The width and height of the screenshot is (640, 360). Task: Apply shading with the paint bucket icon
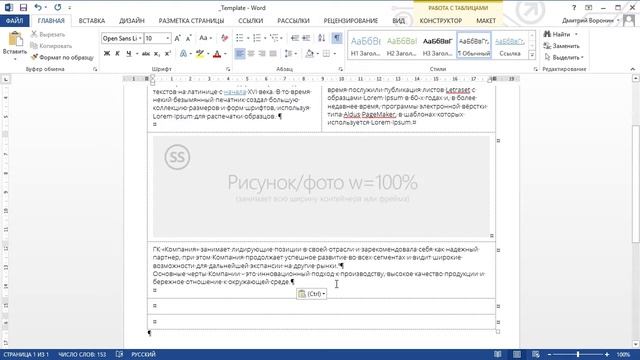[x=310, y=53]
